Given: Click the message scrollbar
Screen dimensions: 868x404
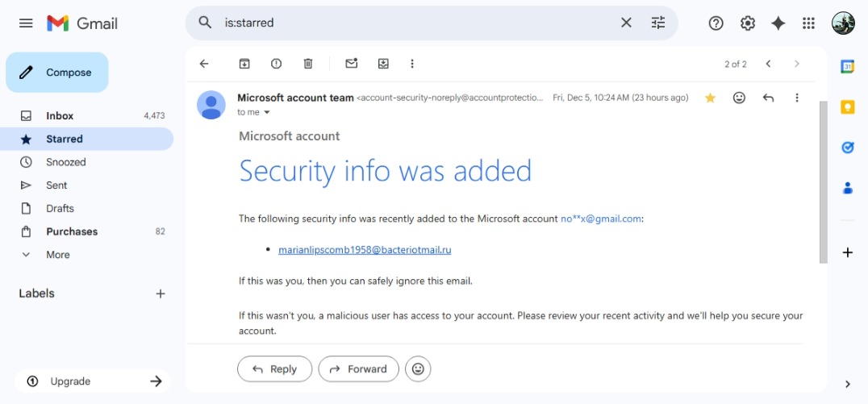Looking at the screenshot, I should tap(823, 181).
